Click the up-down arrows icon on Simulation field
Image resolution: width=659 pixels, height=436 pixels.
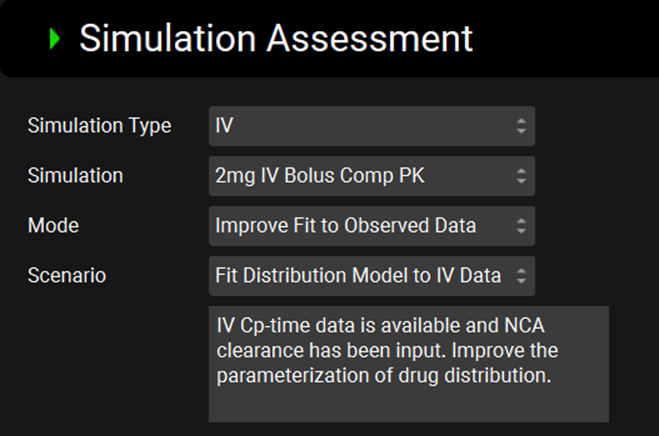pyautogui.click(x=520, y=176)
